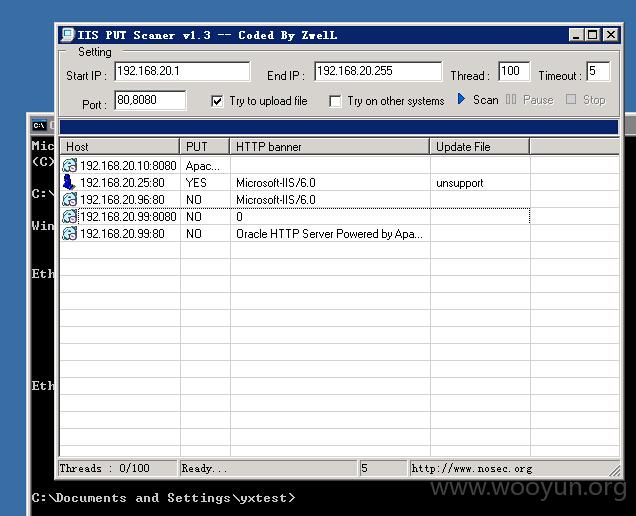636x516 pixels.
Task: Click the Port field showing 80,8080
Action: click(150, 100)
